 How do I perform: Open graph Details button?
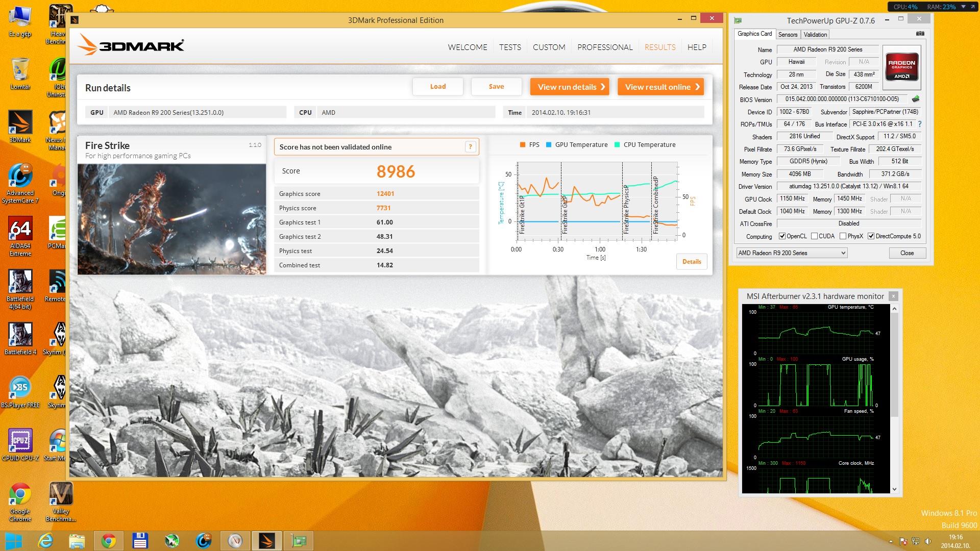pos(692,262)
